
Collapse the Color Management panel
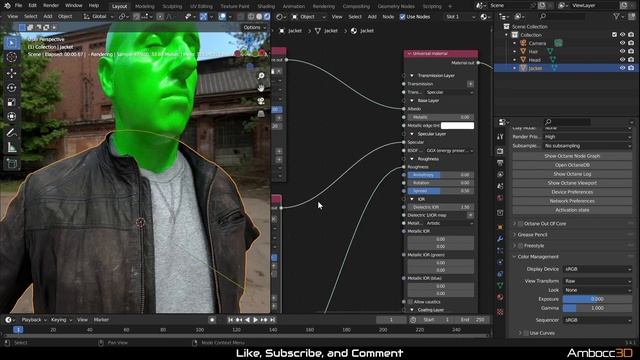point(515,257)
